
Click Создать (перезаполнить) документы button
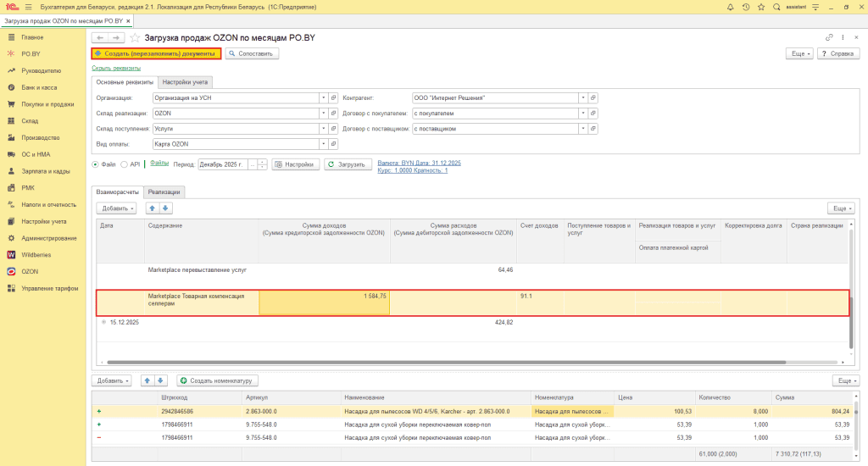(156, 53)
